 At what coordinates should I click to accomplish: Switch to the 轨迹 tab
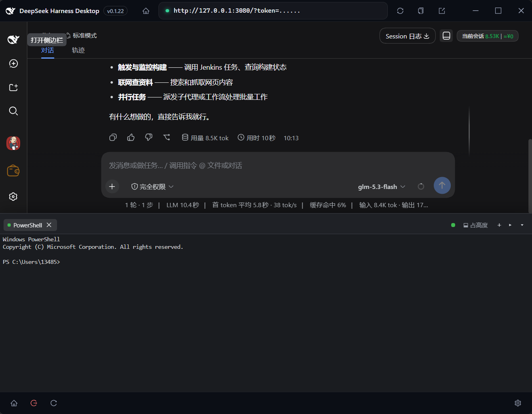coord(78,50)
